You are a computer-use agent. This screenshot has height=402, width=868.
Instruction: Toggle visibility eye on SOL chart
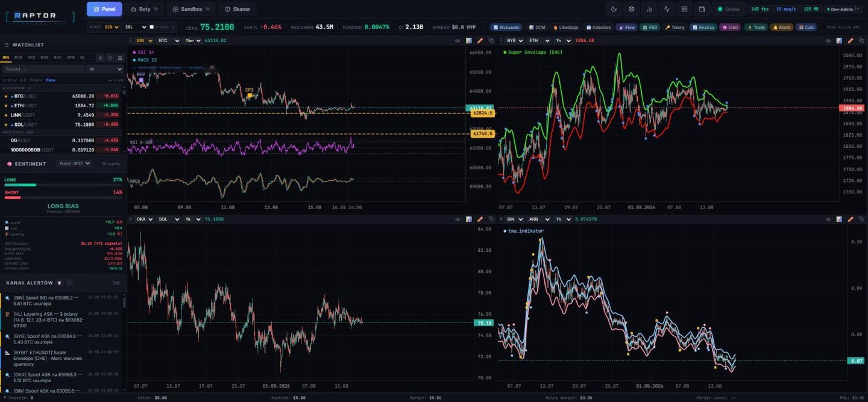click(x=458, y=219)
